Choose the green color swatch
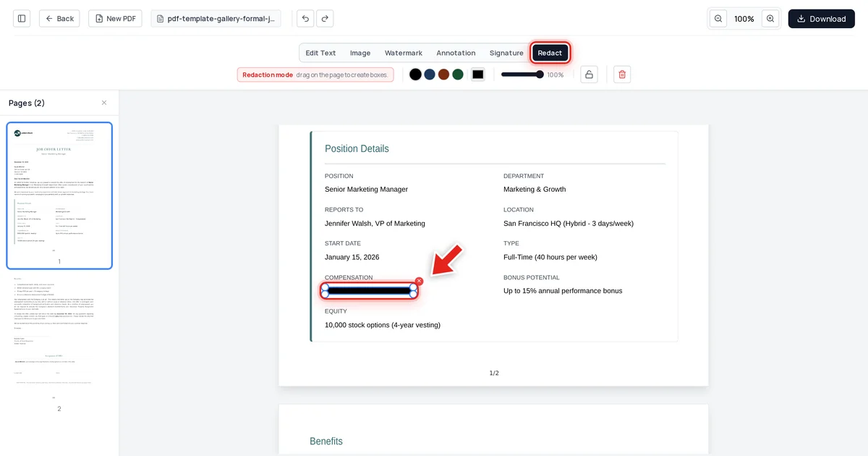This screenshot has width=868, height=456. click(x=458, y=75)
